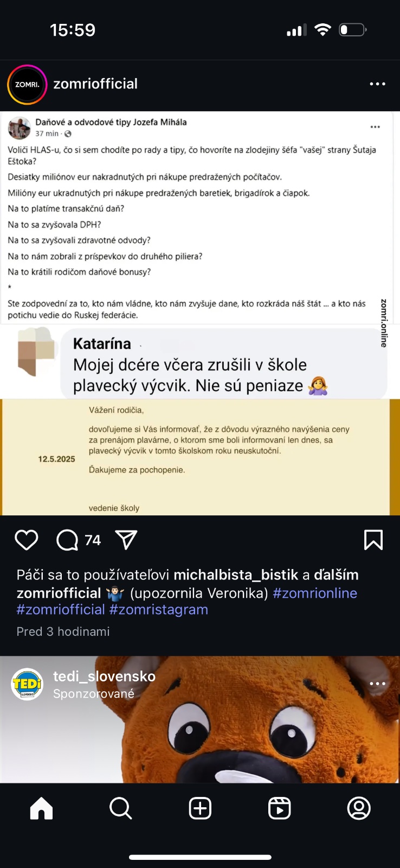Tap the #zomrionline hashtag

[x=315, y=593]
